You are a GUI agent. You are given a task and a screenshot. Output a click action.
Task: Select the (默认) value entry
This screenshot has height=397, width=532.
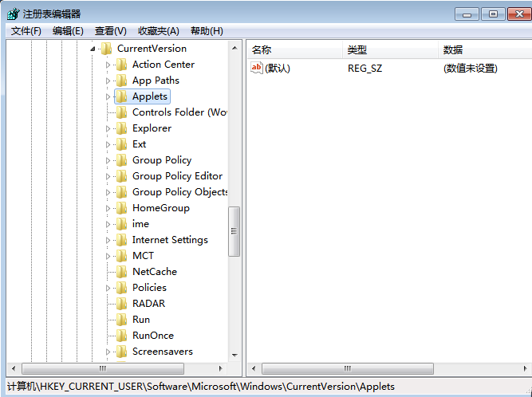click(278, 69)
